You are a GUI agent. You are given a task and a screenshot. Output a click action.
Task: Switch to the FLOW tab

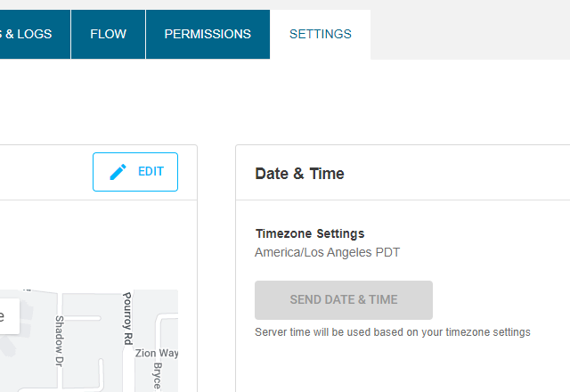tap(108, 34)
